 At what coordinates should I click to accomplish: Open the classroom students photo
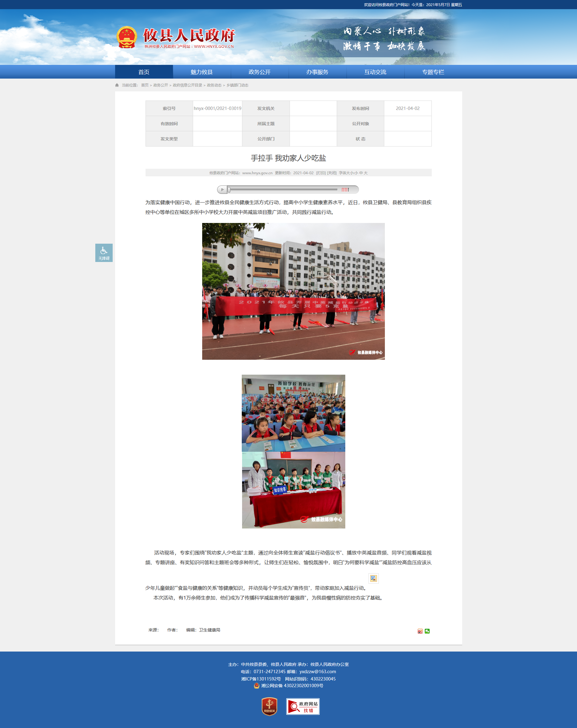[x=294, y=413]
